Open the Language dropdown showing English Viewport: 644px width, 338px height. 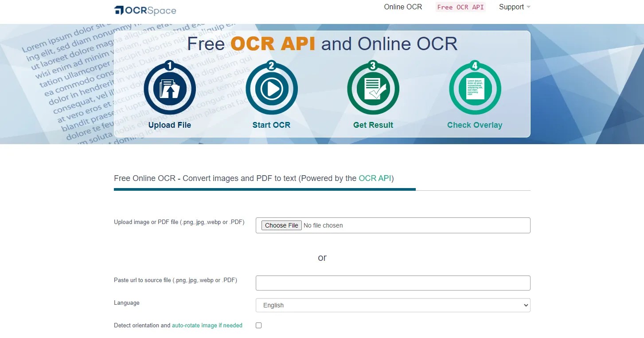pos(393,305)
